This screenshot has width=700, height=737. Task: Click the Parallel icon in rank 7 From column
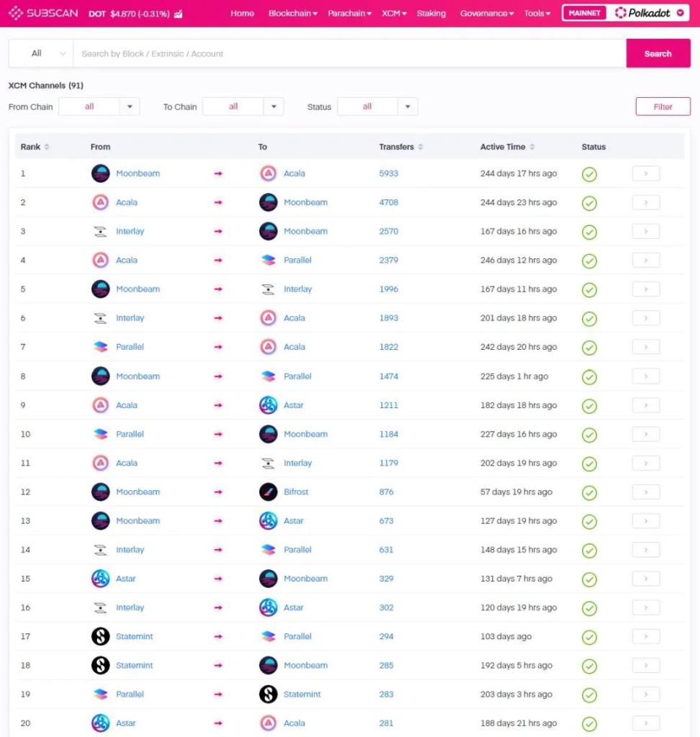point(100,347)
